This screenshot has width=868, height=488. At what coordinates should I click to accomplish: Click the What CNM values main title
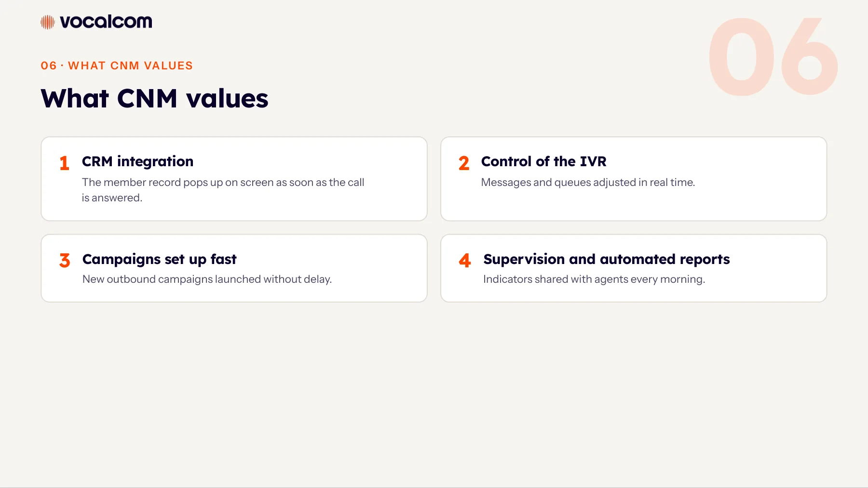tap(154, 99)
